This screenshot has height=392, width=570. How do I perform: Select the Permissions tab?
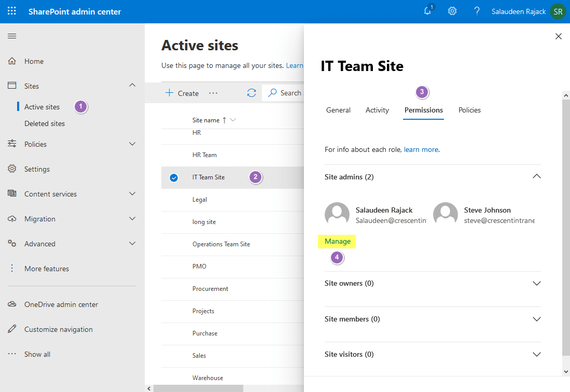point(424,110)
